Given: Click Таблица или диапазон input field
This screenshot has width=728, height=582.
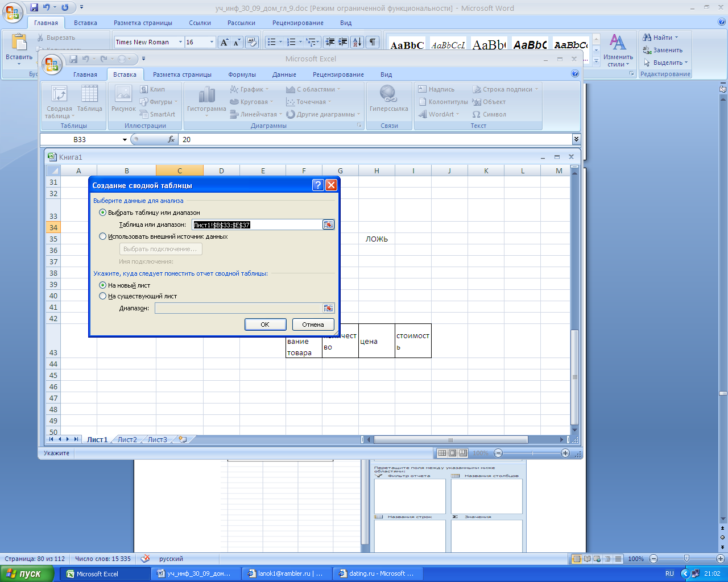Looking at the screenshot, I should click(257, 225).
